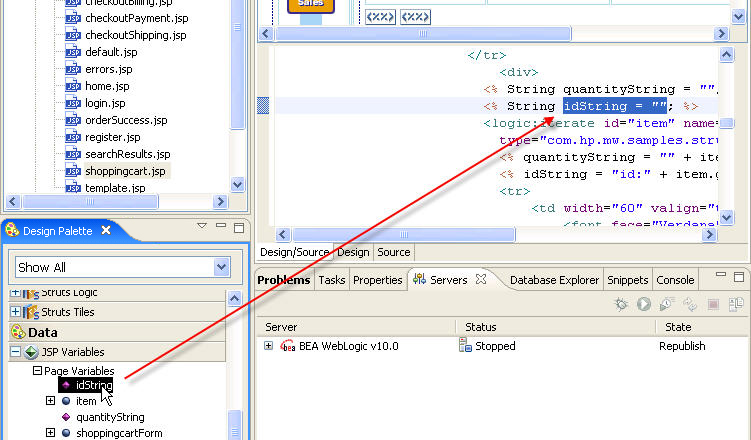Select checkoutShipping.jsp file

click(136, 35)
